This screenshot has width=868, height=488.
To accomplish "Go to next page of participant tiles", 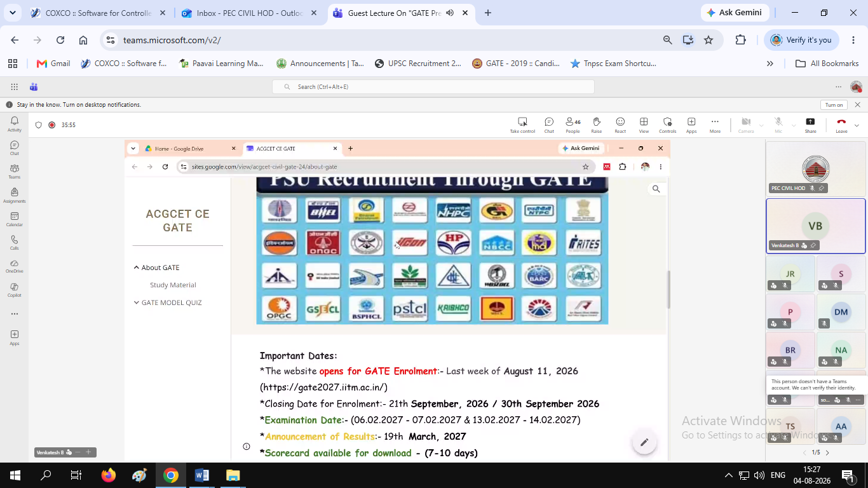I will [827, 452].
